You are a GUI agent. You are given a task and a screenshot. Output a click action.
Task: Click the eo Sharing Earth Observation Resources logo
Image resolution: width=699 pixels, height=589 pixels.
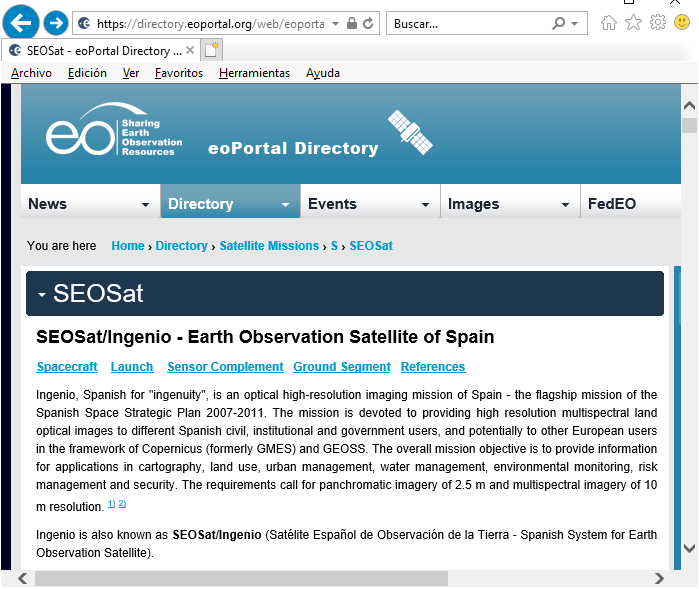click(114, 129)
